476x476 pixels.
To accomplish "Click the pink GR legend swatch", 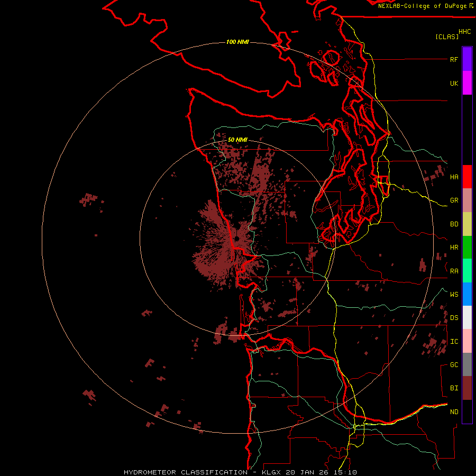I will point(467,200).
